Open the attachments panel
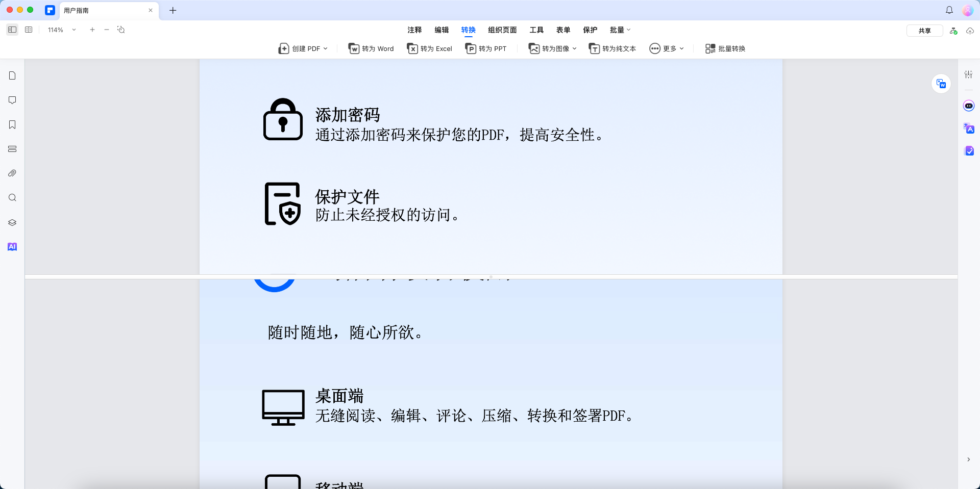The height and width of the screenshot is (489, 980). pos(12,173)
